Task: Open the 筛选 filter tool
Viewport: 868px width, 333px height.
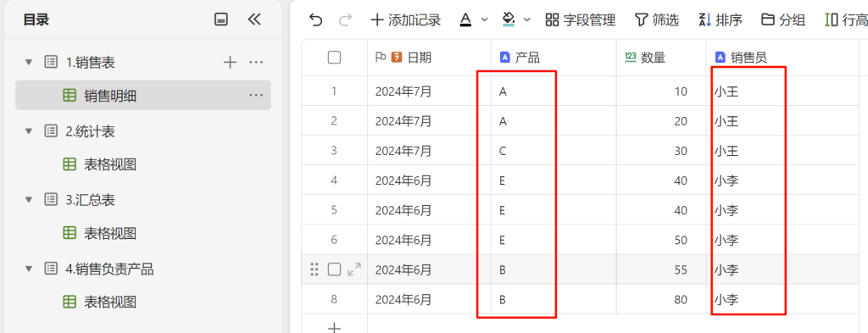Action: coord(657,20)
